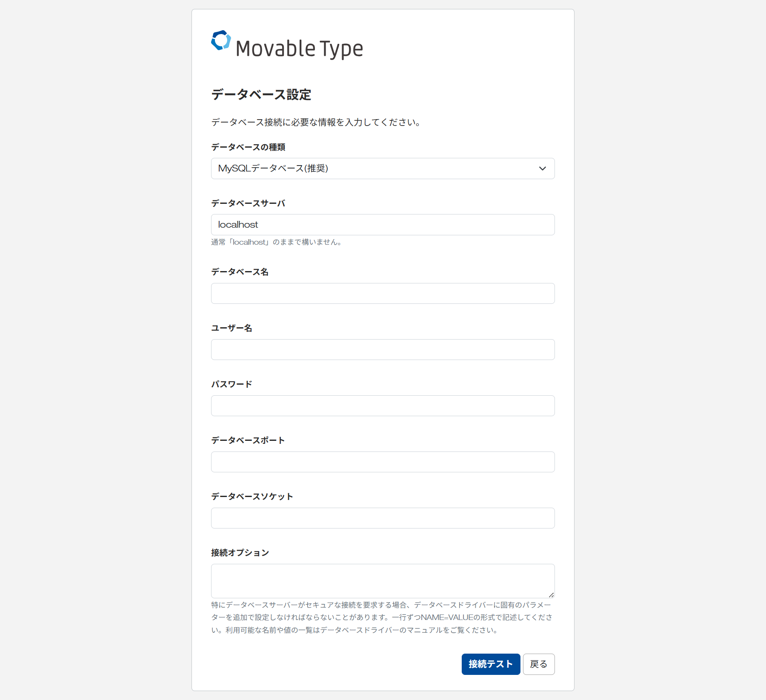The image size is (766, 700).
Task: Click the Movable Type wordmark text
Action: (299, 49)
